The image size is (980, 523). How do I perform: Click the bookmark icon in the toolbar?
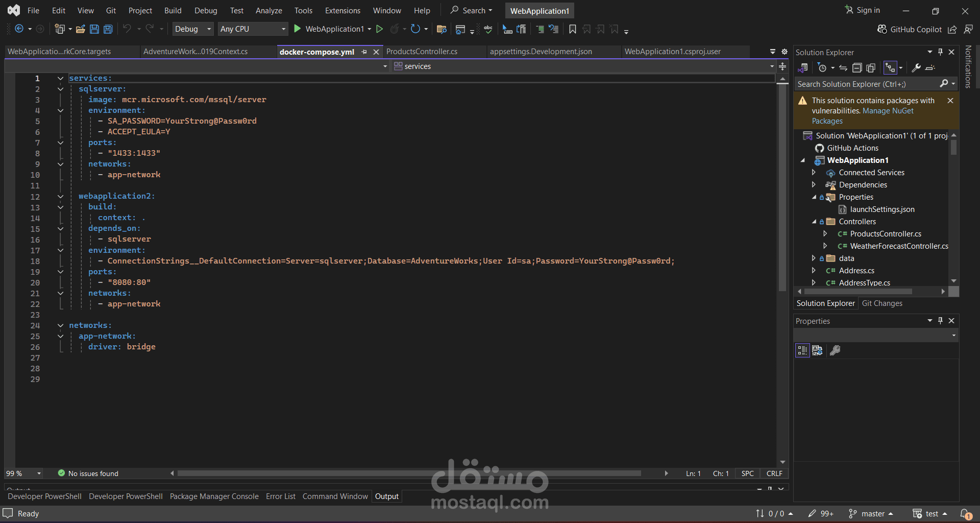click(x=573, y=29)
